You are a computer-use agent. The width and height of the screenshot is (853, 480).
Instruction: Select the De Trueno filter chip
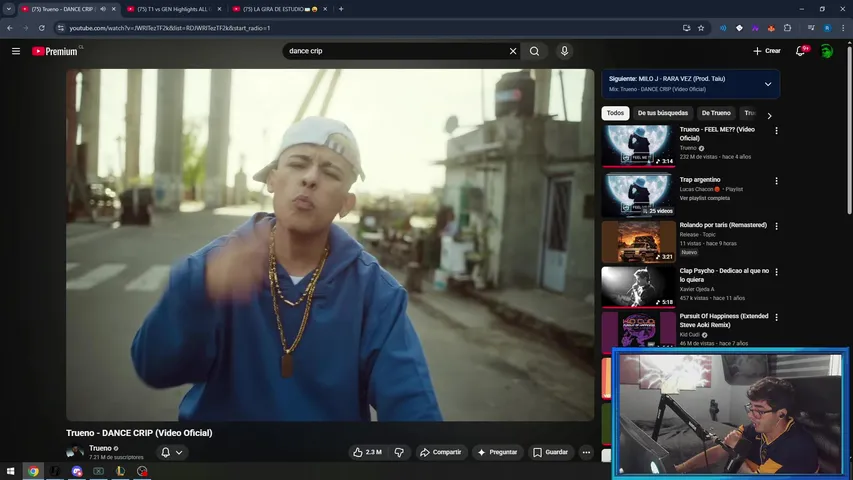pyautogui.click(x=716, y=113)
